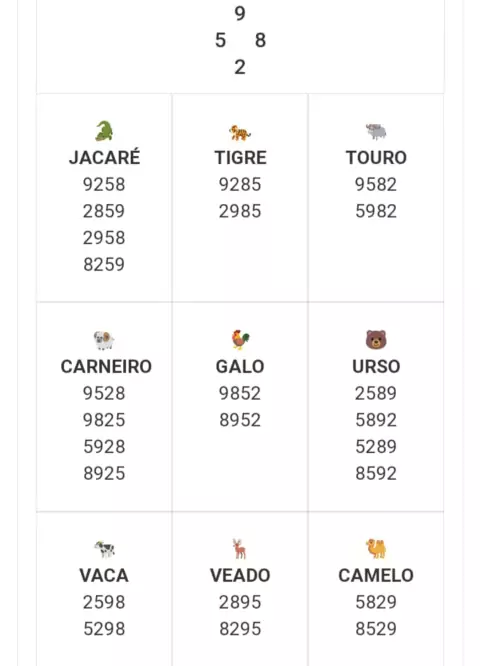Click number 5298 under Vaca

point(104,629)
